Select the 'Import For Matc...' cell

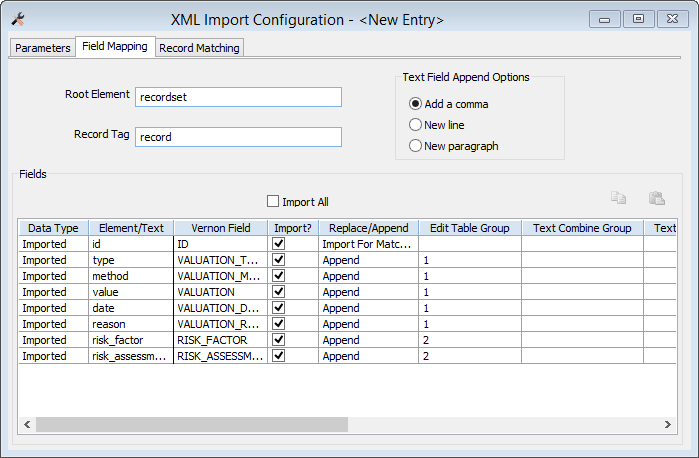pyautogui.click(x=369, y=244)
